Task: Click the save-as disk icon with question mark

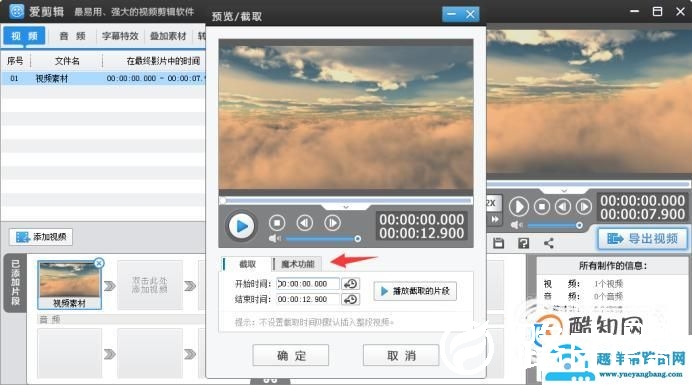Action: coord(523,243)
